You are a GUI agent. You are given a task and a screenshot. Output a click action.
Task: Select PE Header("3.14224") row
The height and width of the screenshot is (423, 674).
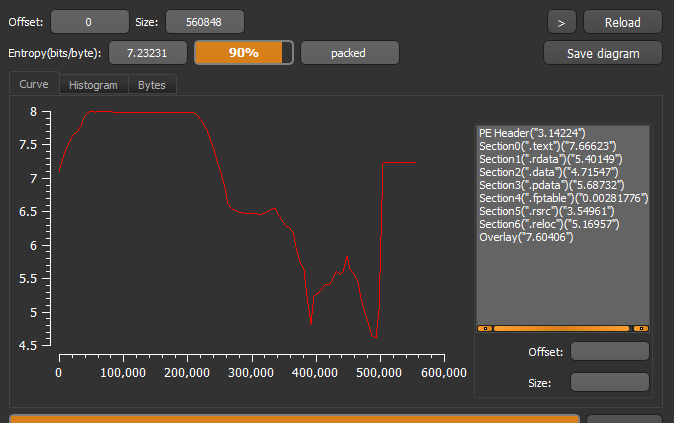click(563, 133)
